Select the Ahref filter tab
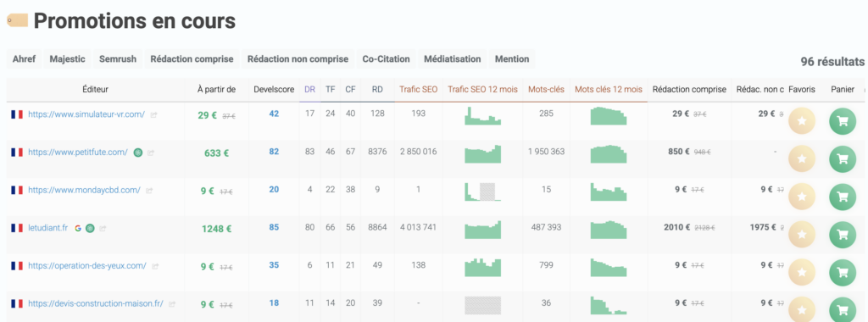Screen dimensions: 868x322 25,58
